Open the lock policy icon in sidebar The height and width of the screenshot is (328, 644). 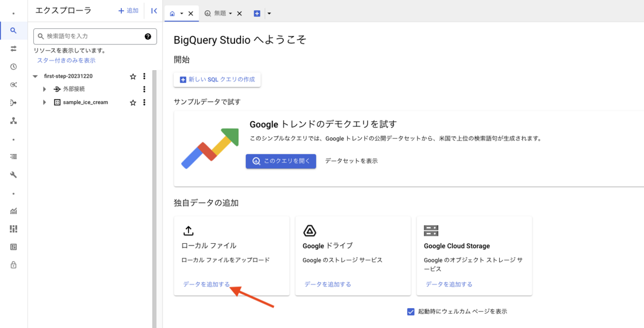[13, 265]
